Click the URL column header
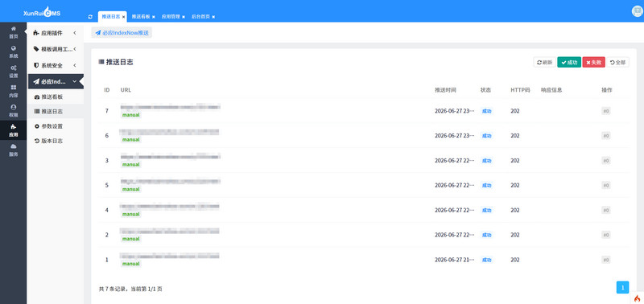Screen dimensions: 644x304 [x=126, y=90]
